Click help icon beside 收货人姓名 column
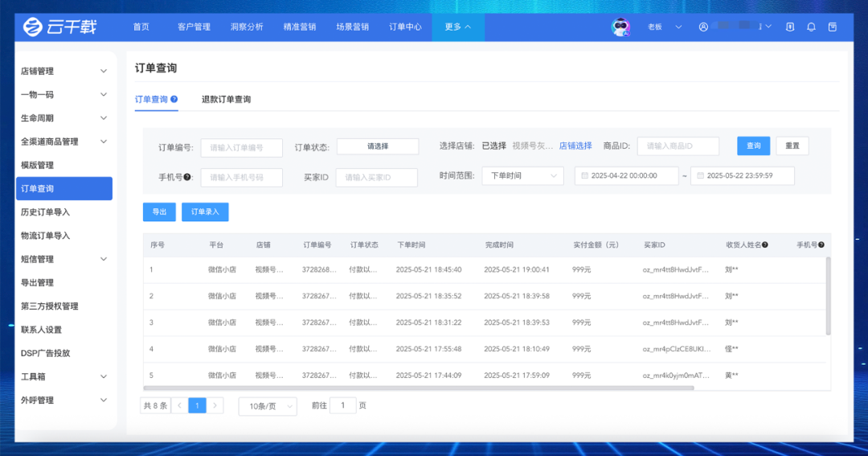The image size is (868, 456). [x=765, y=244]
